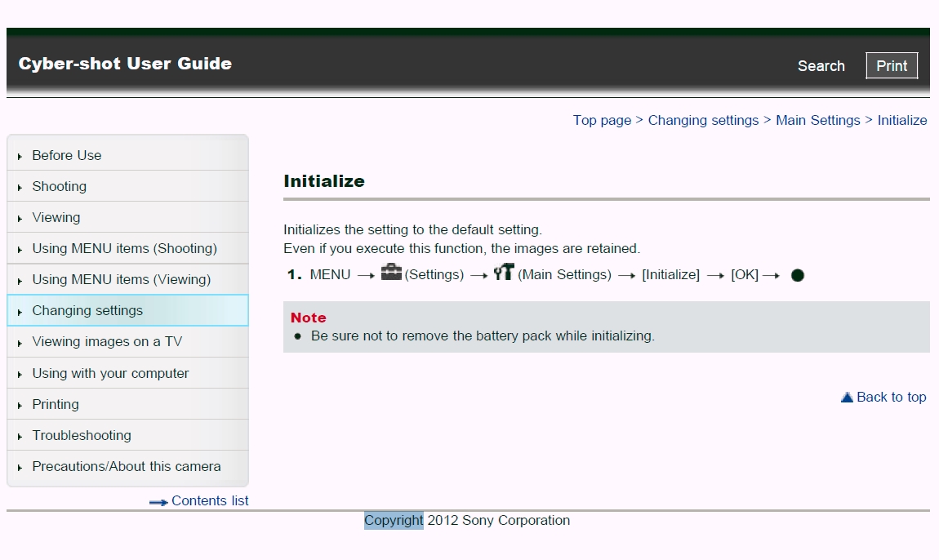Expand the Troubleshooting section arrow
This screenshot has width=939, height=560.
[x=20, y=436]
